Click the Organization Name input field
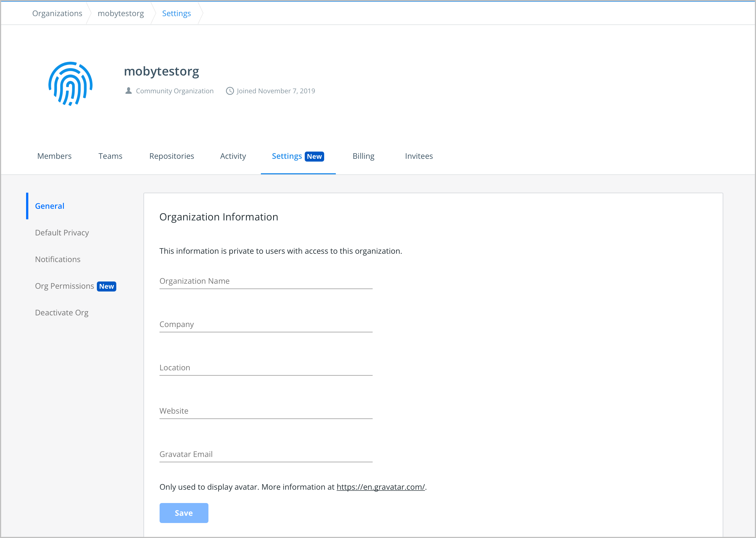This screenshot has height=538, width=756. pos(265,281)
